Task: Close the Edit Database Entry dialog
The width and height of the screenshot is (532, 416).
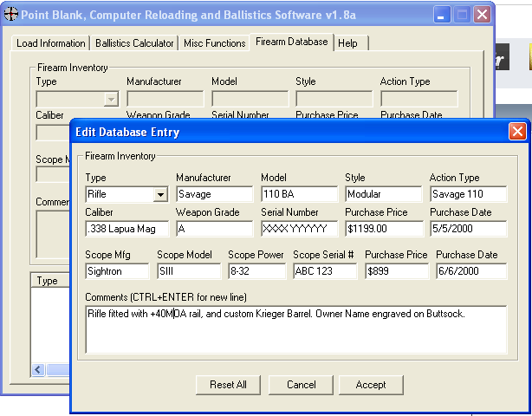Action: click(x=517, y=132)
